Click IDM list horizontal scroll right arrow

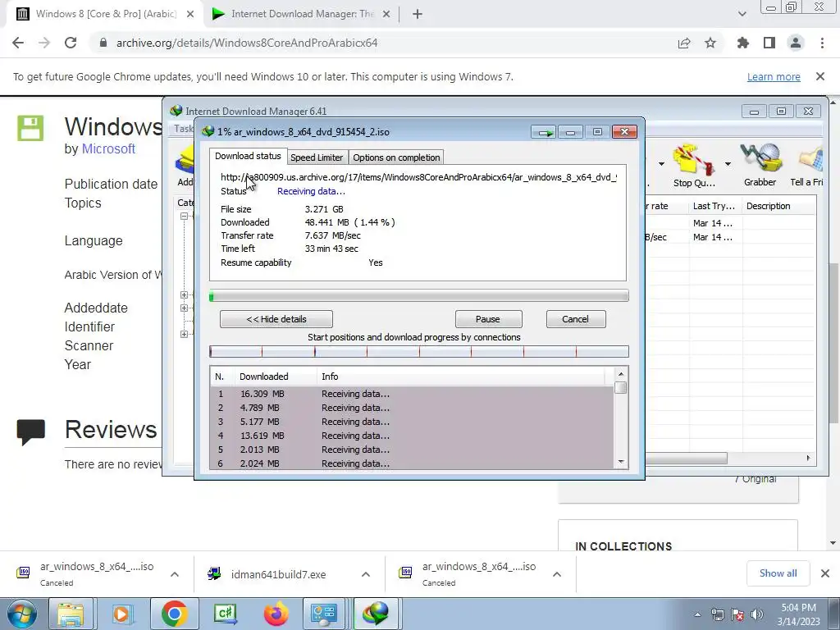click(808, 458)
